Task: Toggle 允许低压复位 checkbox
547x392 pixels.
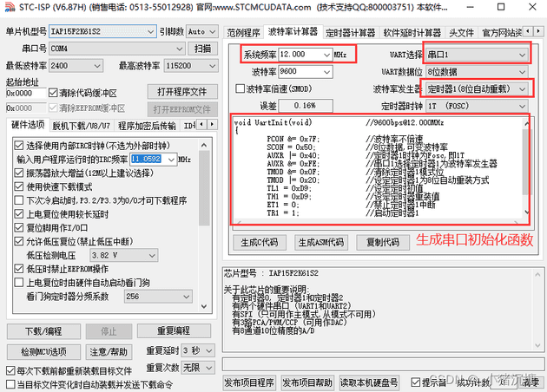Action: pyautogui.click(x=19, y=241)
